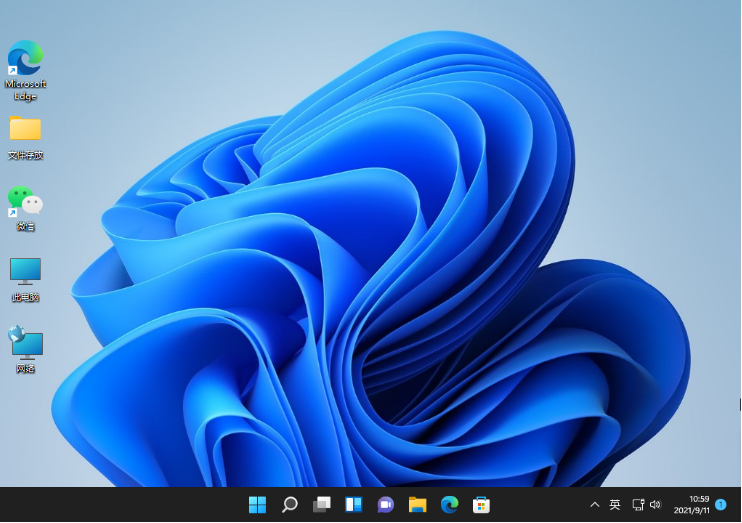
Task: Open the blue notification count badge
Action: pos(721,505)
